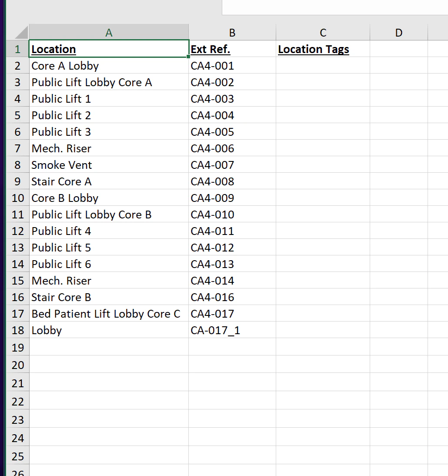Select the Public Lift 2 cell
This screenshot has width=448, height=476.
(109, 115)
